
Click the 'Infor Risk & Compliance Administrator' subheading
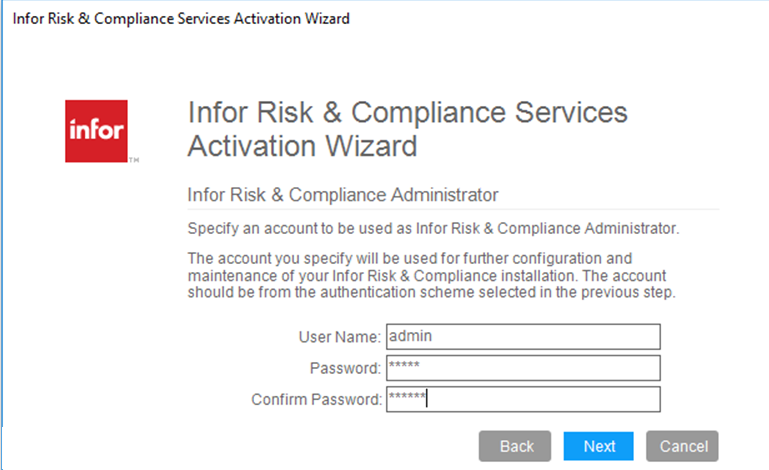pyautogui.click(x=343, y=193)
